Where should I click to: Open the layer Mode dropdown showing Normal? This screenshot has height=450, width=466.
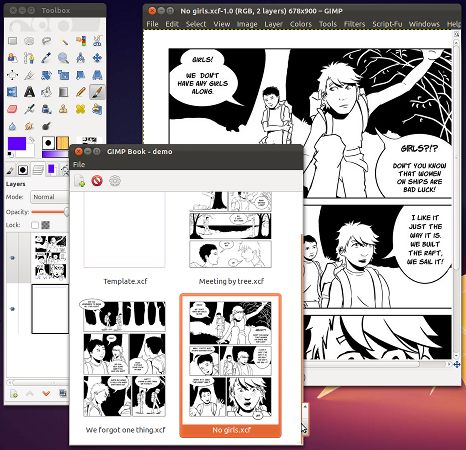pyautogui.click(x=50, y=197)
